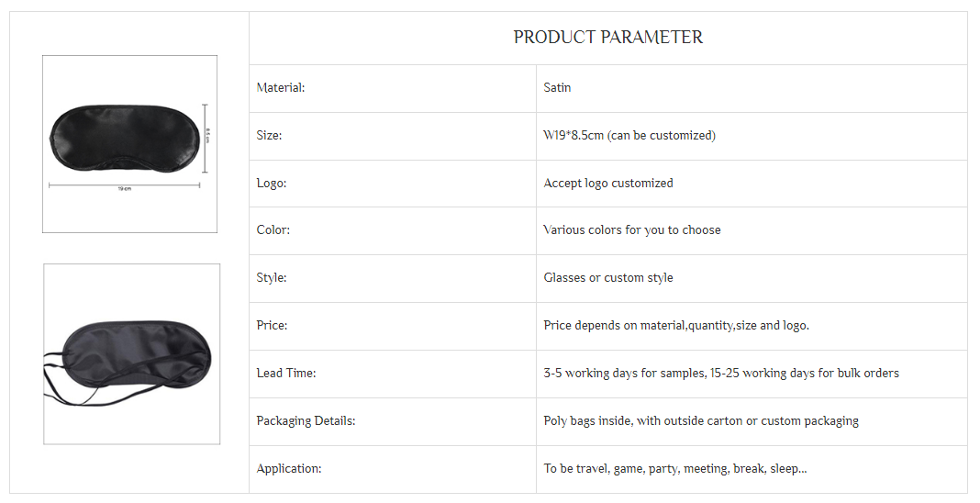980x503 pixels.
Task: Select the Packaging Details label cell
Action: tap(306, 421)
